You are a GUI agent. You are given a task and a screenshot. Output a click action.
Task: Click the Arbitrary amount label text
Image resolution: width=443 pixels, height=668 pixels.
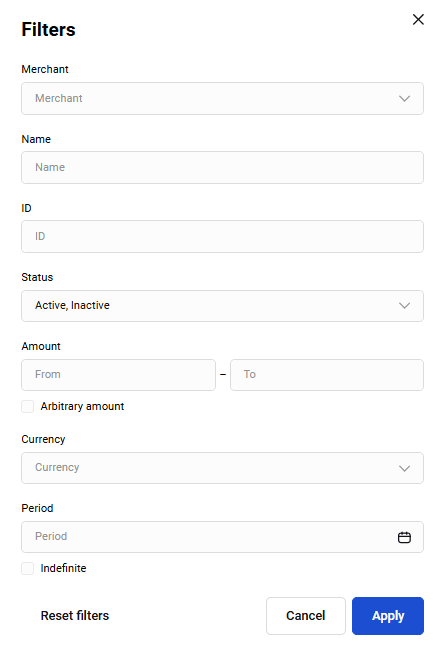coord(82,406)
